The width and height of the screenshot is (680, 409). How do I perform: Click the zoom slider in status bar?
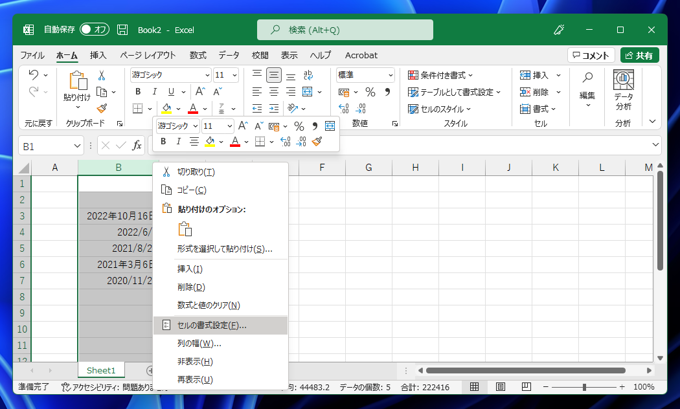[x=582, y=387]
